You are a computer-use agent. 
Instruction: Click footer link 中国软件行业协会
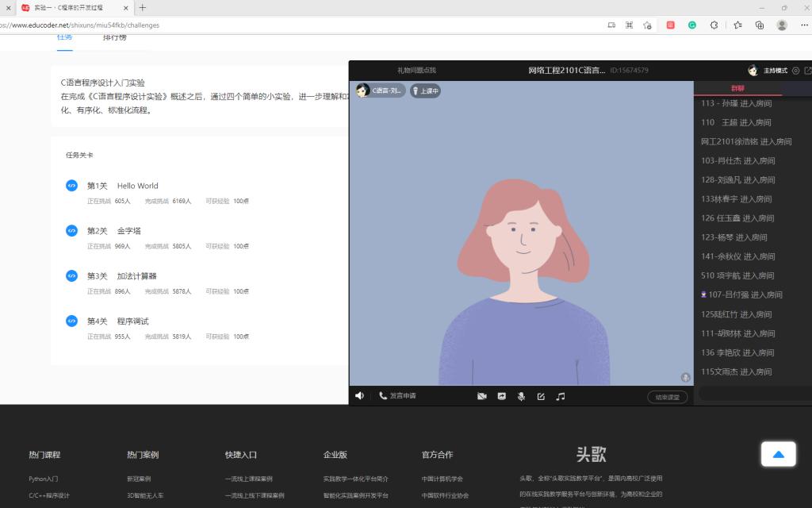[x=446, y=495]
